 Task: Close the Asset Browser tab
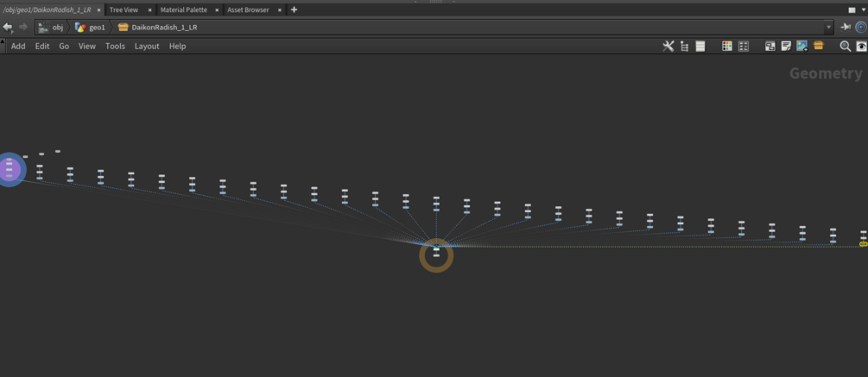click(x=280, y=10)
